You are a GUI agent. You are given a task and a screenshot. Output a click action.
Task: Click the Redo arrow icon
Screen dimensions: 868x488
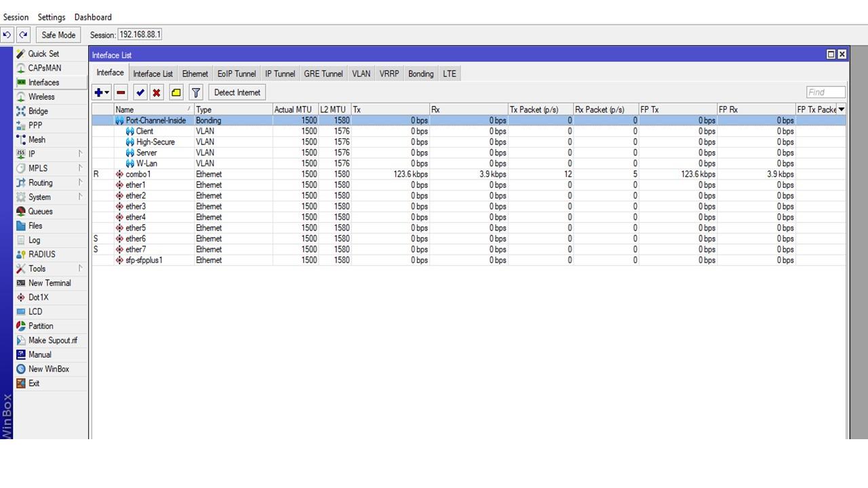tap(24, 35)
